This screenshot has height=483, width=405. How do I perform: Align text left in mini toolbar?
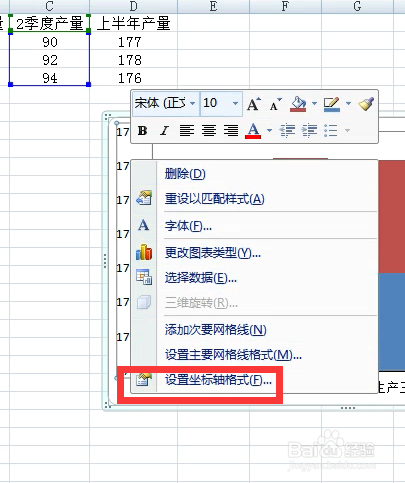coord(187,131)
